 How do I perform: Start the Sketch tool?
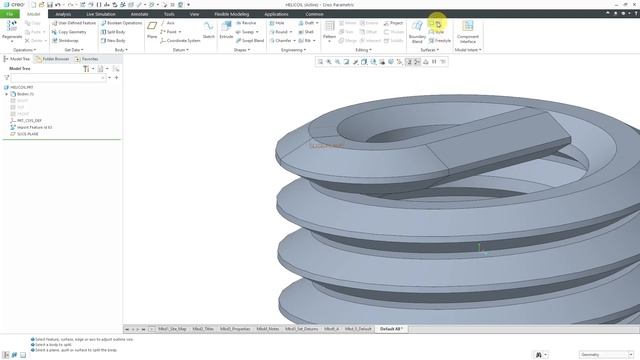click(x=209, y=30)
